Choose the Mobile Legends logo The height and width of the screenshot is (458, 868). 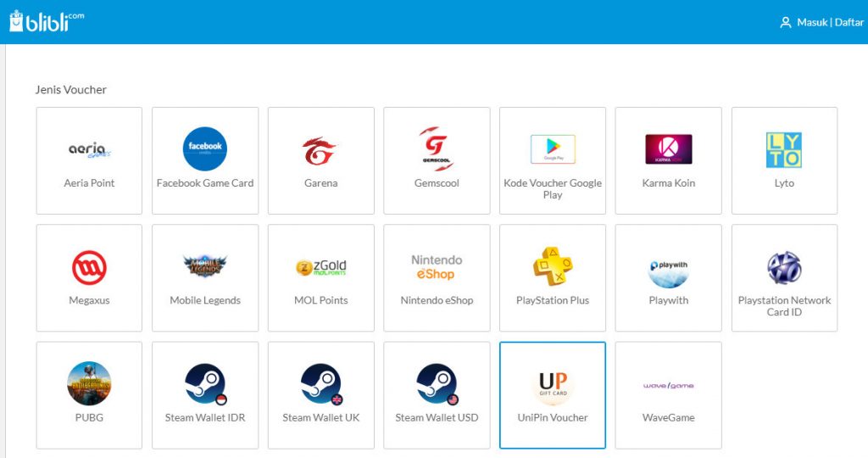point(205,265)
